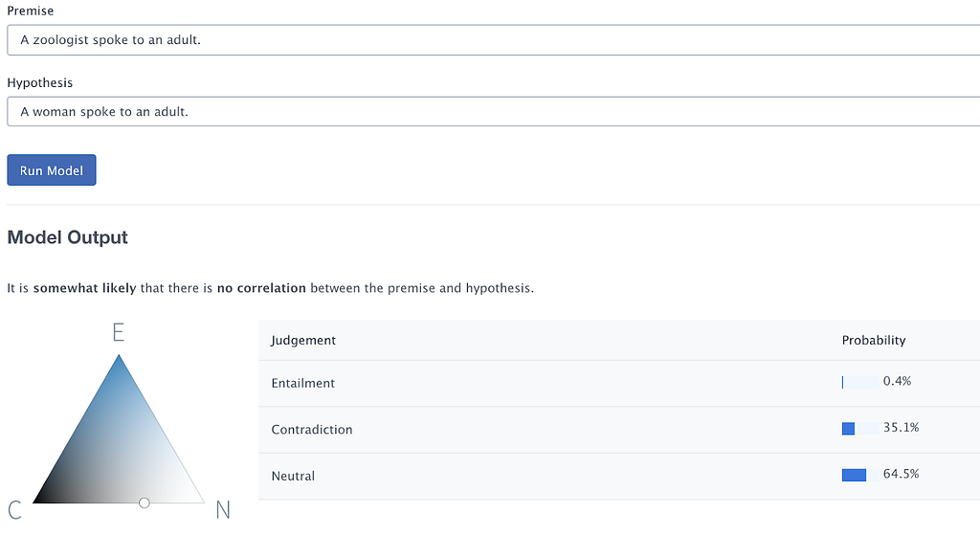Select the Entailment row in the table
Image resolution: width=980 pixels, height=536 pixels.
tap(619, 384)
